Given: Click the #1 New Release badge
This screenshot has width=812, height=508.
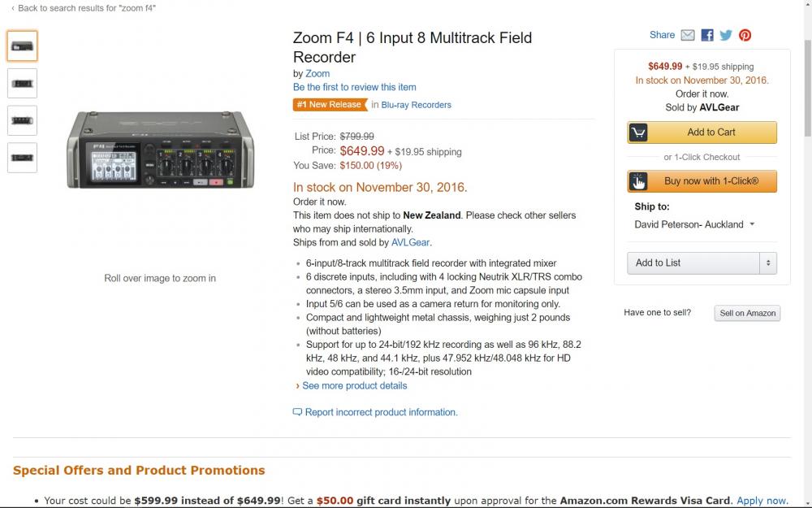Looking at the screenshot, I should 329,104.
